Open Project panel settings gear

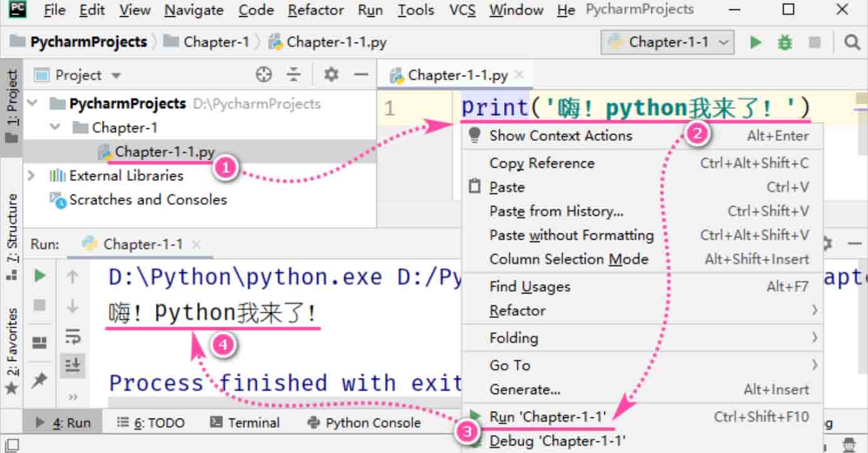tap(331, 75)
